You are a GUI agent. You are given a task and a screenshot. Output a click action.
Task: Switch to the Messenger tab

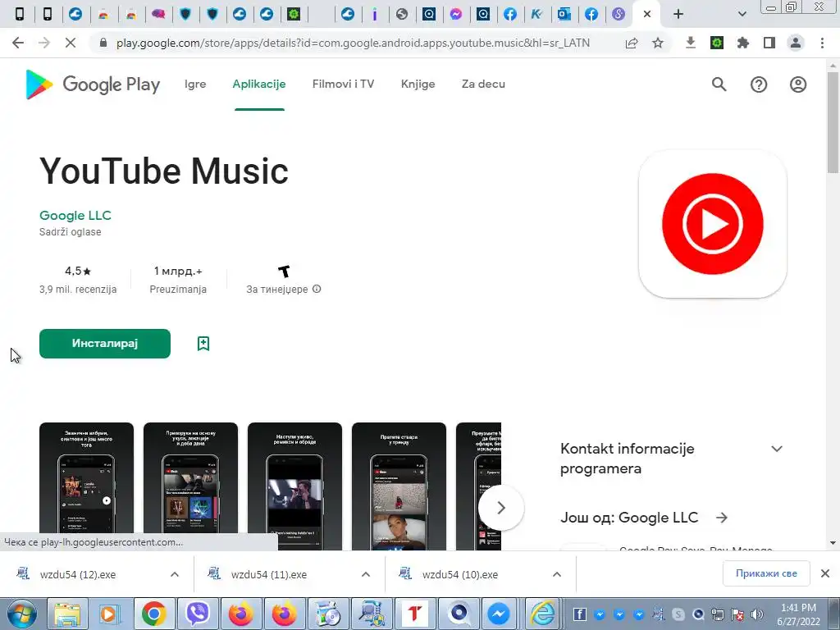point(456,15)
